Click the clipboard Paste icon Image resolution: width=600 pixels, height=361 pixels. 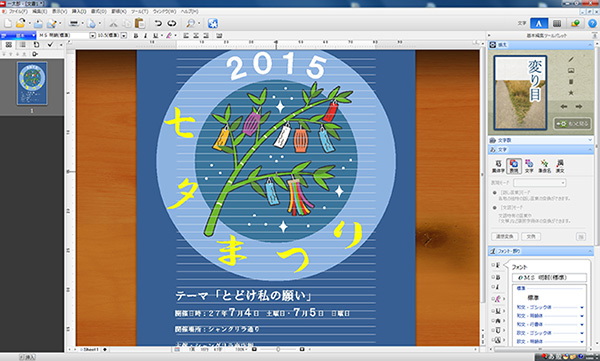click(140, 23)
